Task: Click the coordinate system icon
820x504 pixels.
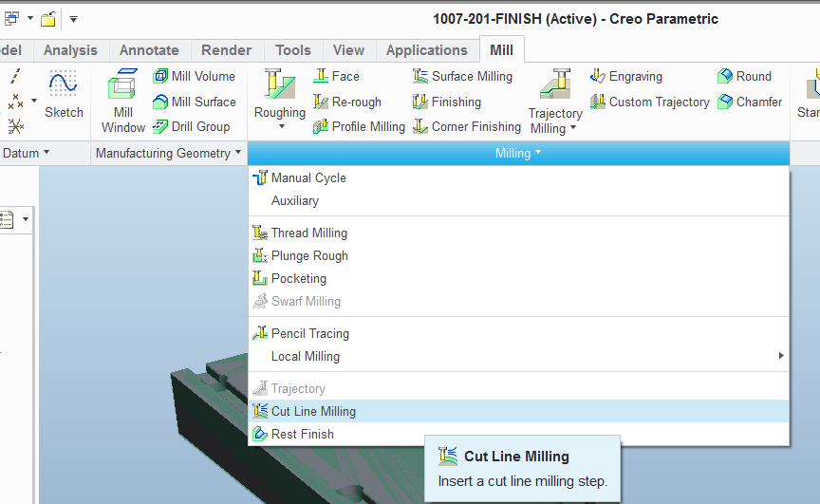Action: 16,126
